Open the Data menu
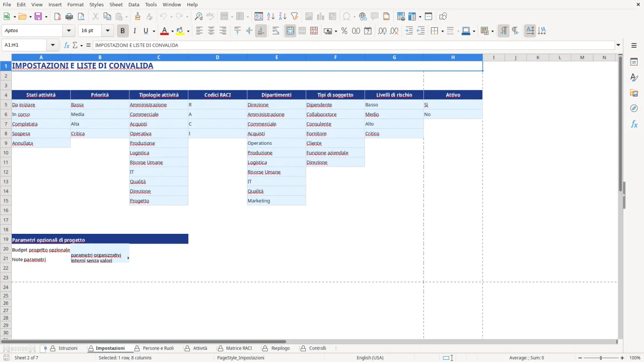 click(x=134, y=4)
